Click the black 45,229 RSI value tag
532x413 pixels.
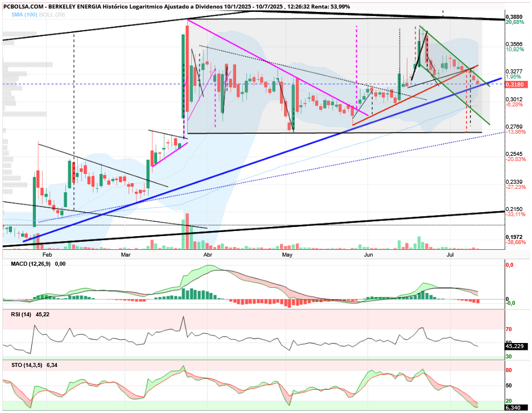[x=516, y=346]
